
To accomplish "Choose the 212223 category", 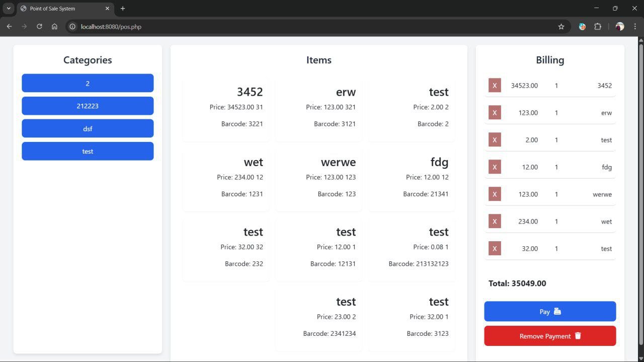I will tap(88, 106).
